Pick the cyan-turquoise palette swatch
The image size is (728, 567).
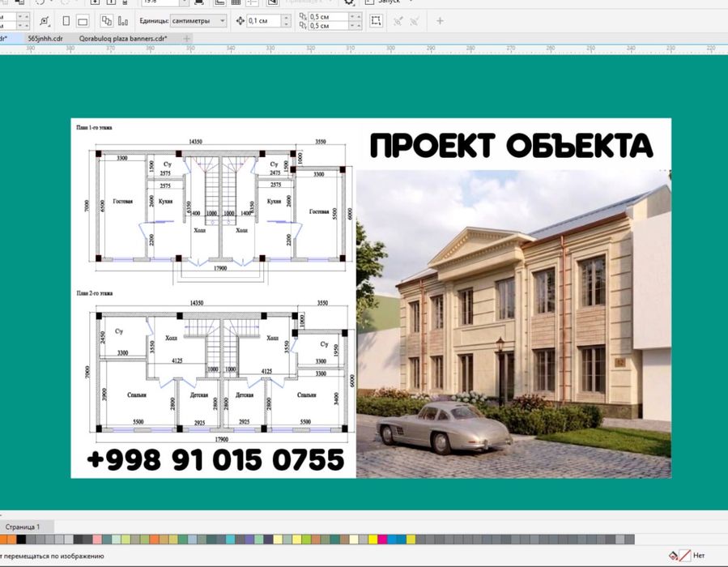(x=230, y=539)
